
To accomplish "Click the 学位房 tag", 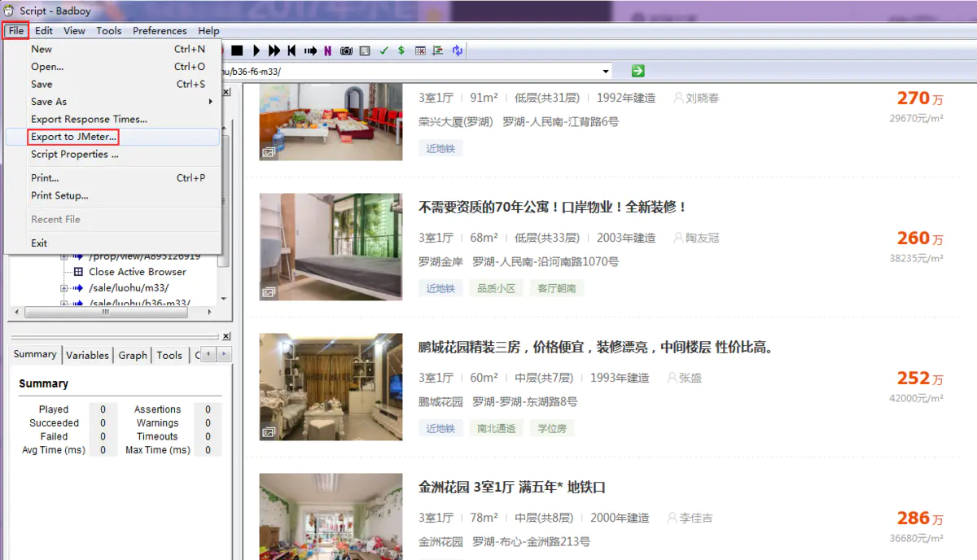I will [552, 428].
